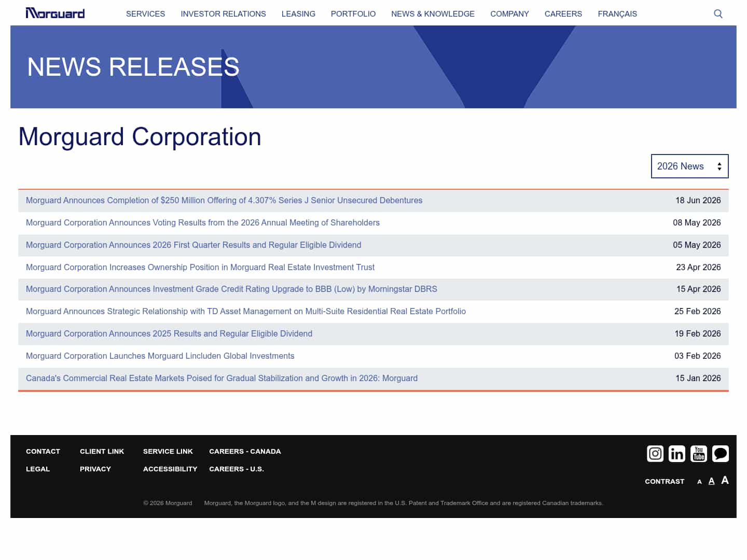747x560 pixels.
Task: Open Careers - U.S. in the footer
Action: [x=237, y=469]
